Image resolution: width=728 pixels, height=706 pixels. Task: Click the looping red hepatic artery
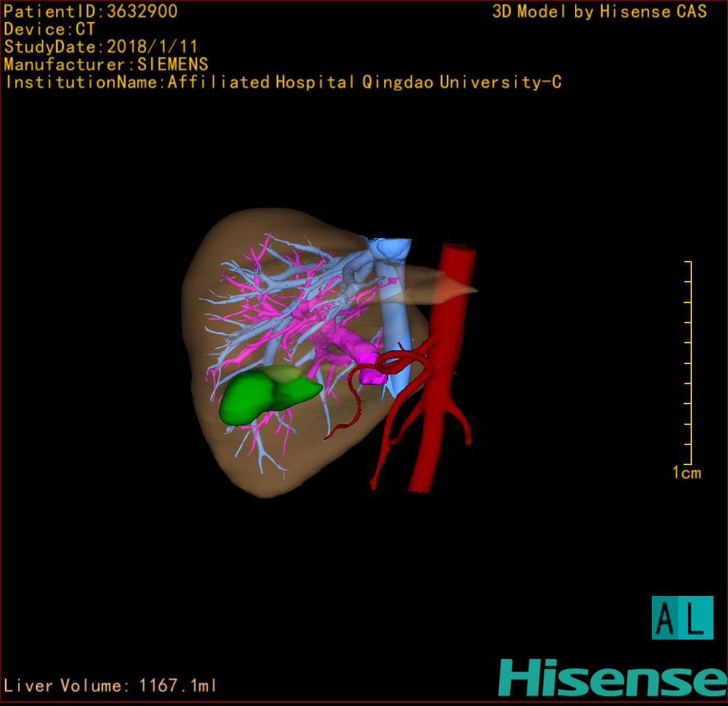coord(393,361)
